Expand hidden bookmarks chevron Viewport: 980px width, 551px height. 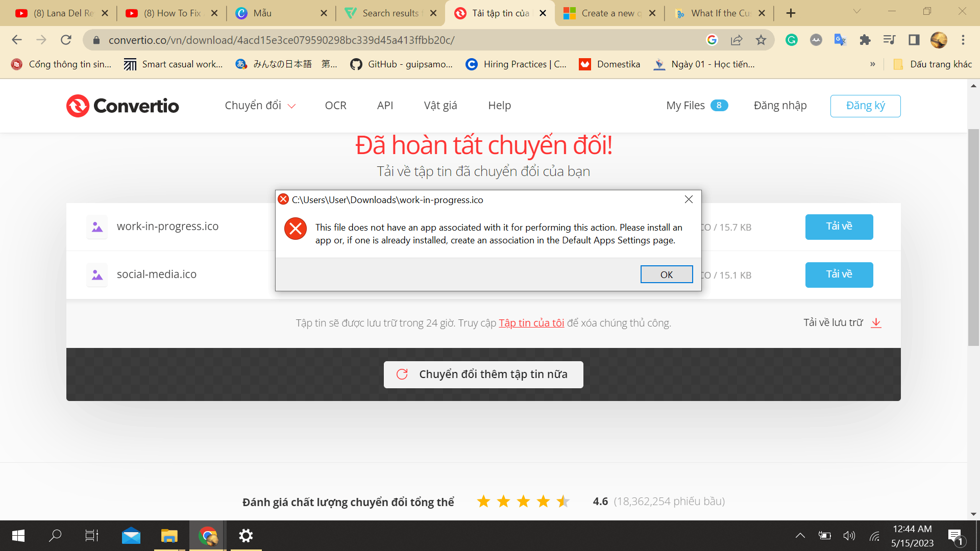pyautogui.click(x=873, y=64)
